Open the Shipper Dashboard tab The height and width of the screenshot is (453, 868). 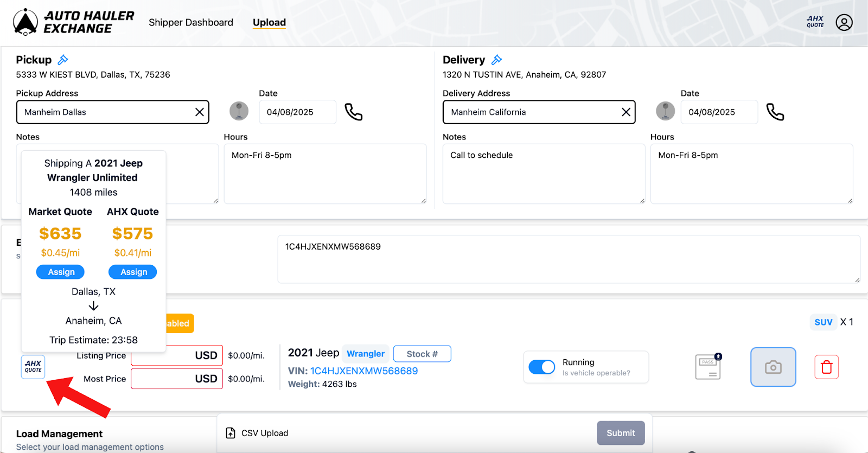[x=191, y=22]
